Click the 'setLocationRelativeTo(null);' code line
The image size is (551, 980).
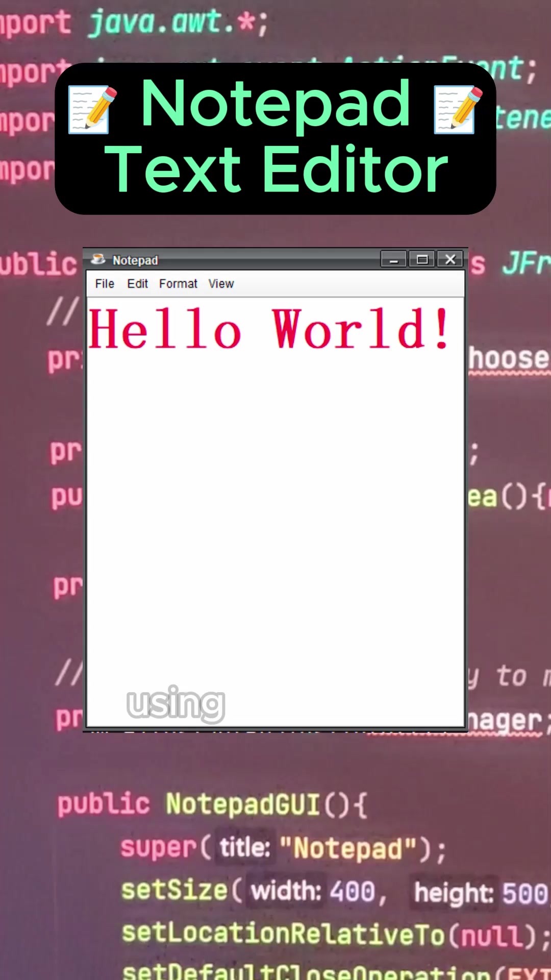(x=335, y=935)
